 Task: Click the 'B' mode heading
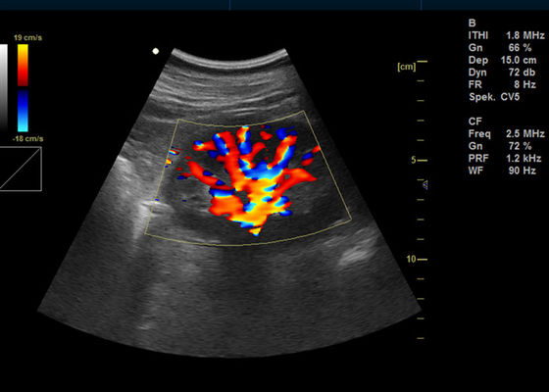pos(472,24)
